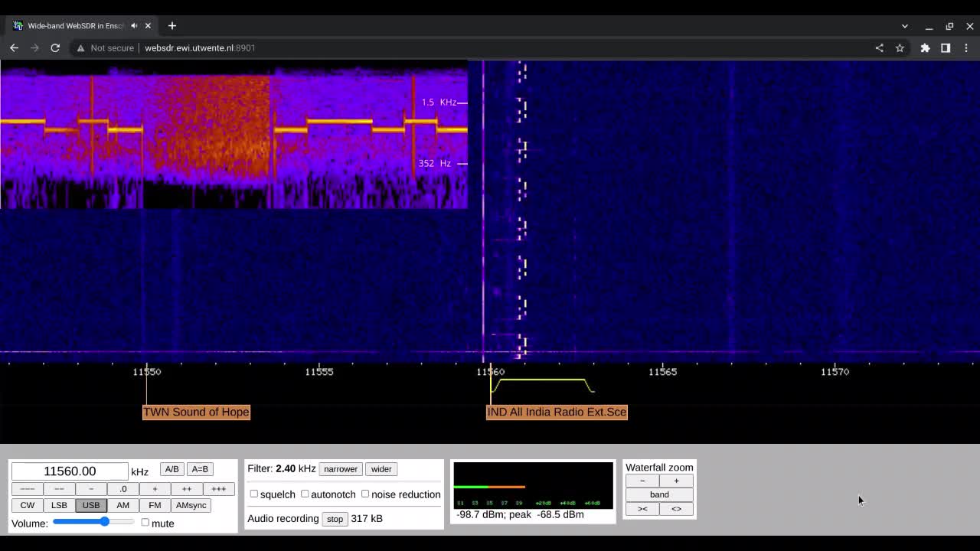Go back to the previous page
The image size is (980, 551).
[x=14, y=47]
